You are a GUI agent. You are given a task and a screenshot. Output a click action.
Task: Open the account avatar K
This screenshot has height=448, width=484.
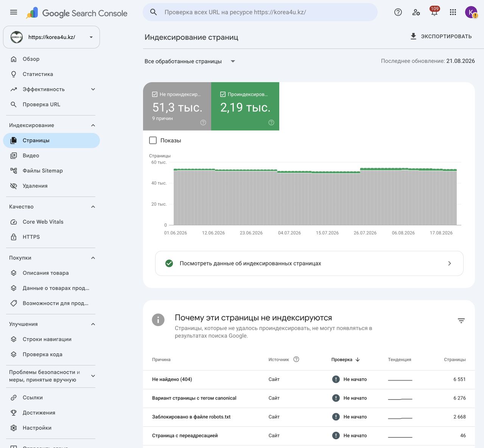pyautogui.click(x=471, y=12)
